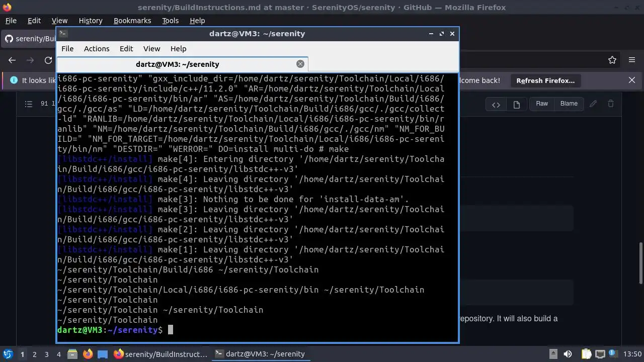Image resolution: width=644 pixels, height=362 pixels.
Task: Switch to the dartz@VM3 terminal taskbar entry
Action: click(260, 354)
